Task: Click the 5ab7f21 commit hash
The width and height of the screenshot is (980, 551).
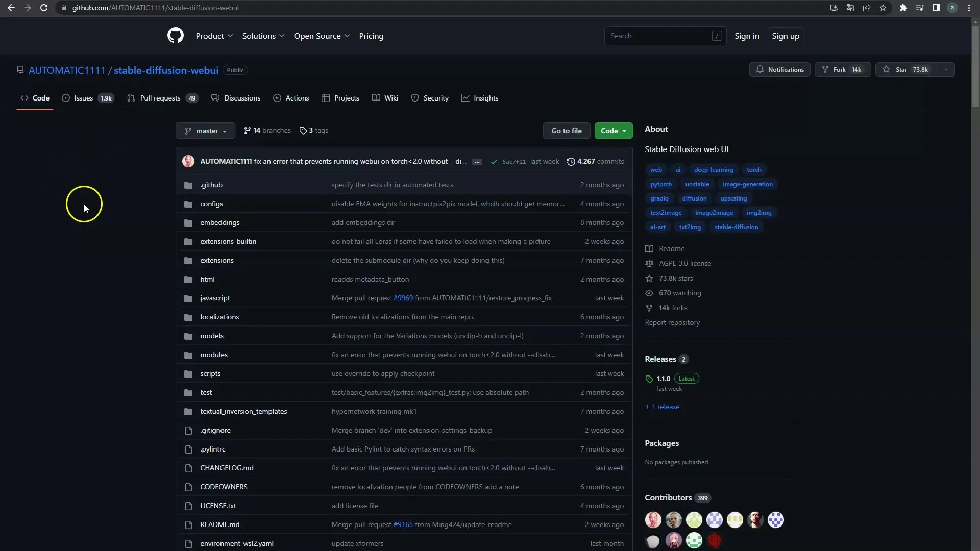Action: (x=513, y=162)
